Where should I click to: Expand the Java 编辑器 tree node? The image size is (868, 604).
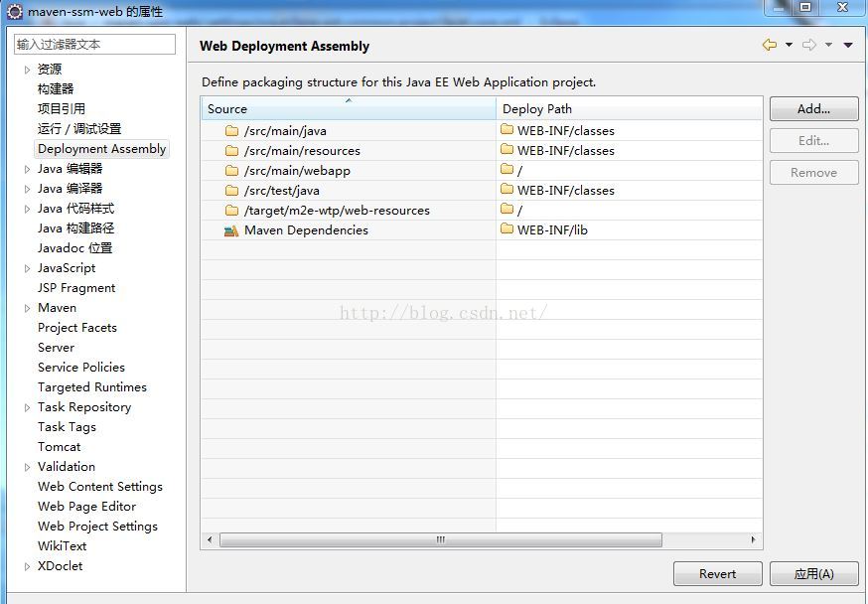pos(27,170)
